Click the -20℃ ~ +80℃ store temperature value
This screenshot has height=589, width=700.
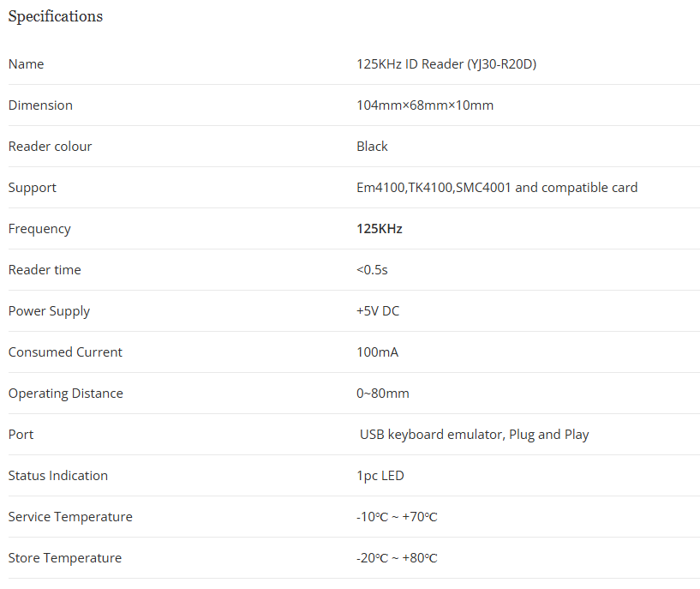pyautogui.click(x=397, y=558)
